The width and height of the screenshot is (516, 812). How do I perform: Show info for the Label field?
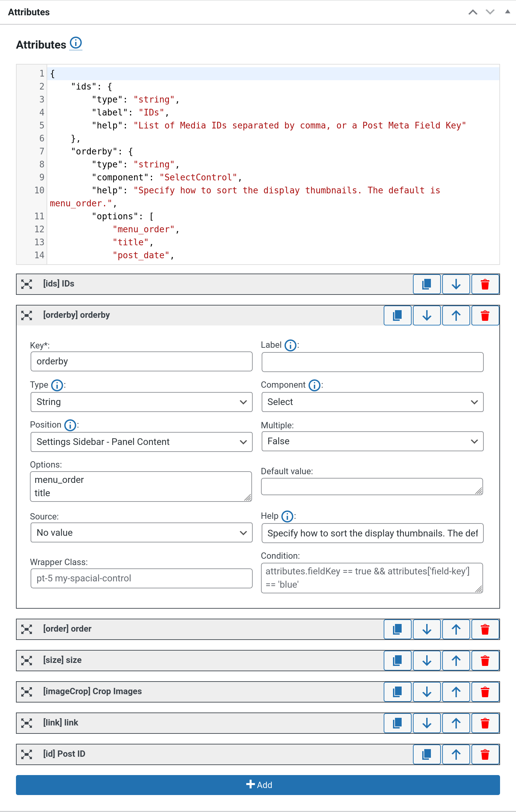(x=290, y=345)
